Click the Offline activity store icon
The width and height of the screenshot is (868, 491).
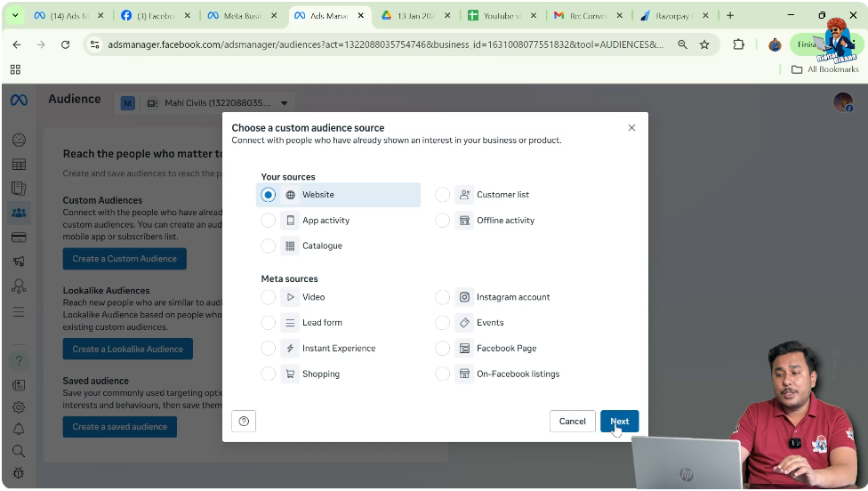coord(464,221)
